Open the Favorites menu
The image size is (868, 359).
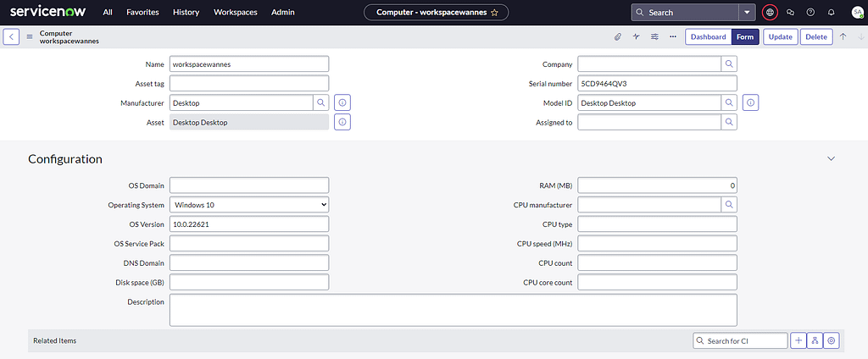pos(142,13)
